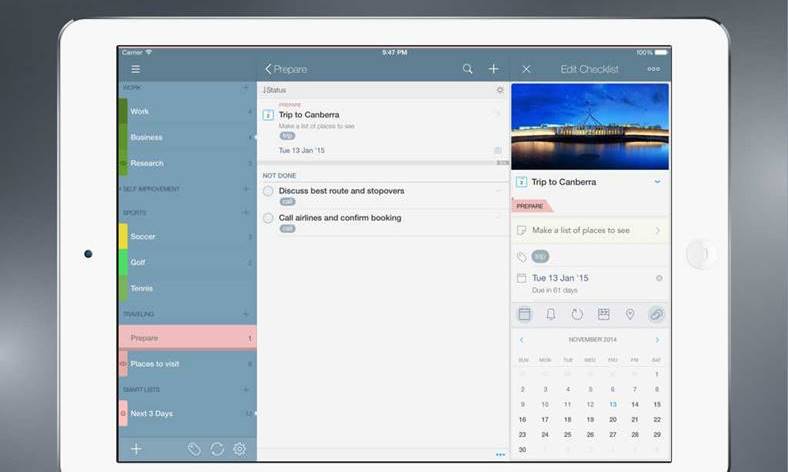This screenshot has width=788, height=472.
Task: Select the attachment link icon
Action: pyautogui.click(x=656, y=314)
